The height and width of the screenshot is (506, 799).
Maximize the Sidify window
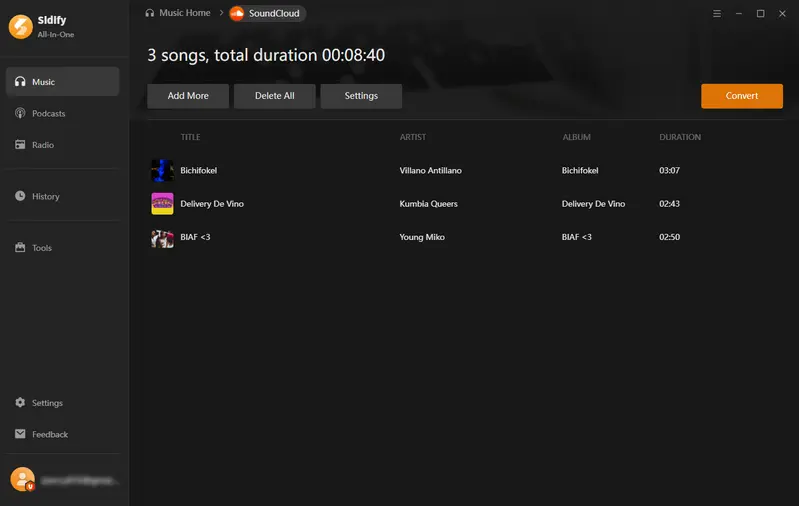pyautogui.click(x=760, y=14)
